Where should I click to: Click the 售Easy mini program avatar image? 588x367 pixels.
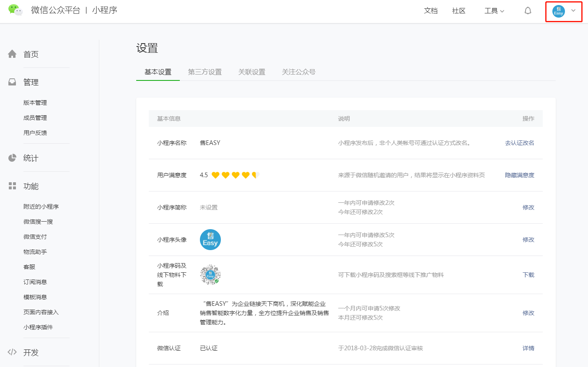(210, 240)
